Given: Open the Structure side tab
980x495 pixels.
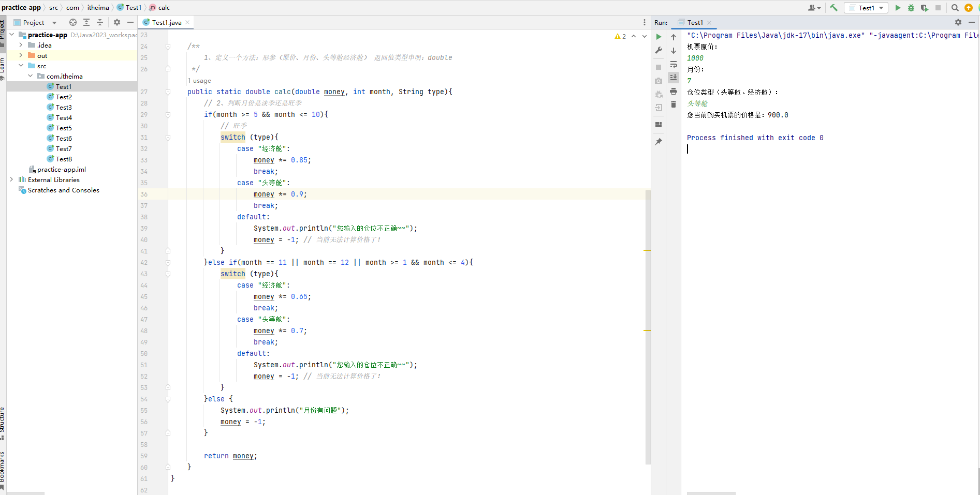Looking at the screenshot, I should 3,423.
